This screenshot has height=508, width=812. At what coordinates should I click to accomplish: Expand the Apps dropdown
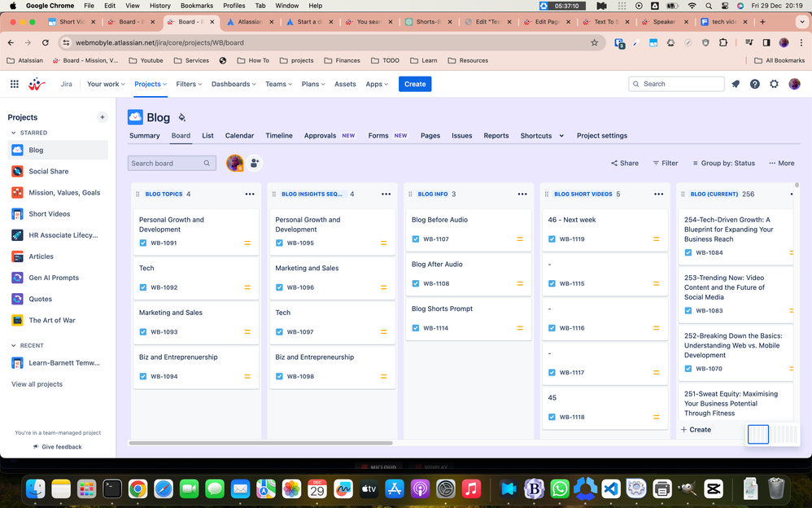377,84
